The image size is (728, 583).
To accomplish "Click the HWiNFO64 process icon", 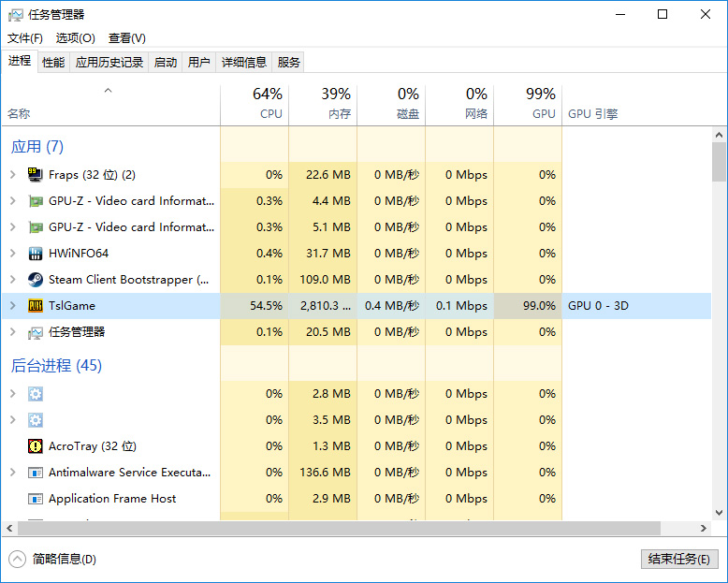I will [36, 254].
